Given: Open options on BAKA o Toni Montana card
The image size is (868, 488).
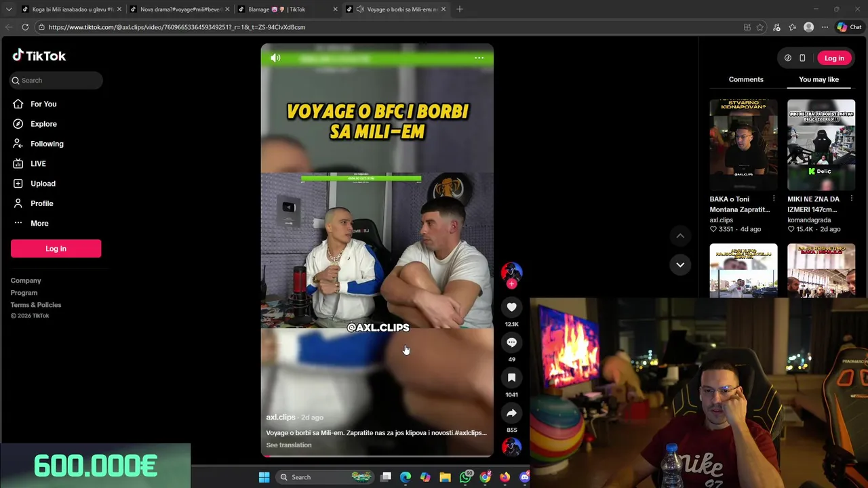Looking at the screenshot, I should tap(774, 199).
